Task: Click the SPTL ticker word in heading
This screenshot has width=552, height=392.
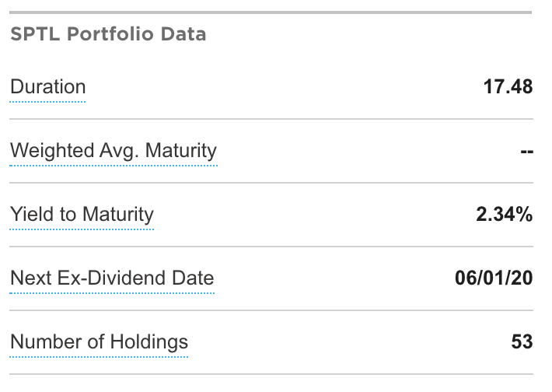Action: pos(35,34)
